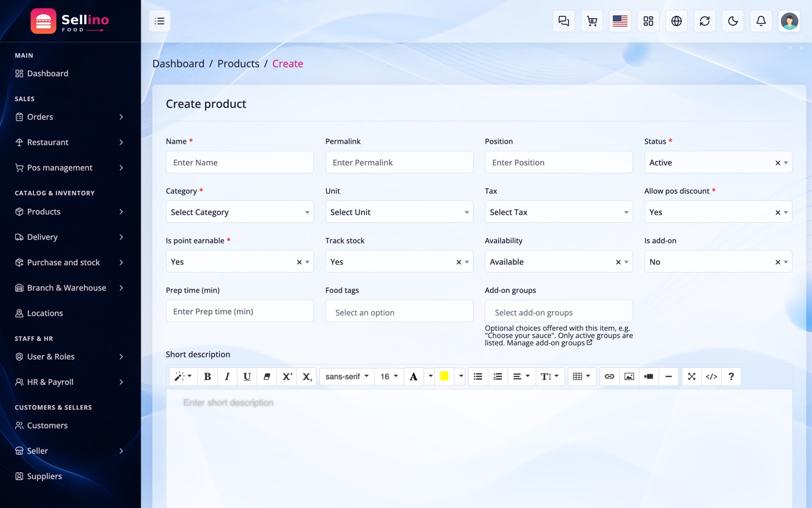Expand the Orders sidebar menu

(x=70, y=117)
